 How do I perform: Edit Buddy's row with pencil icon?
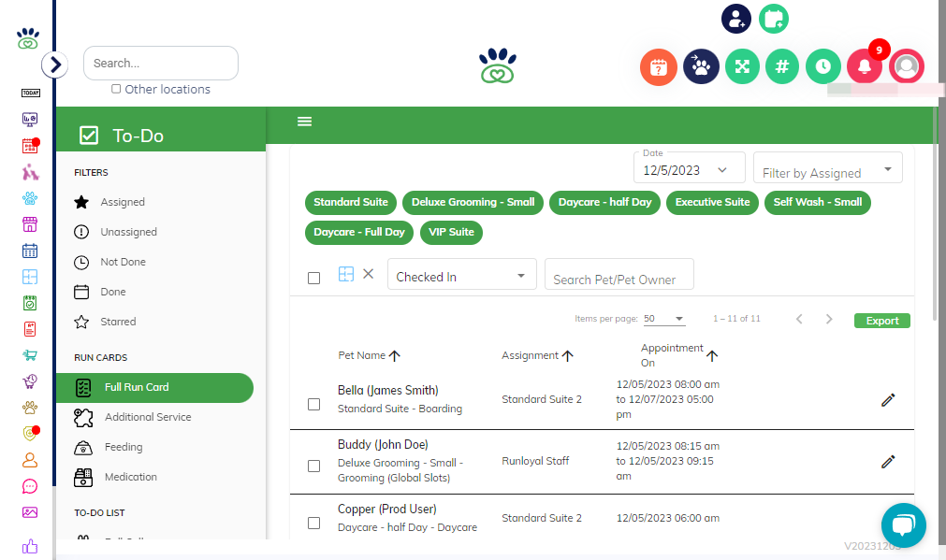887,462
